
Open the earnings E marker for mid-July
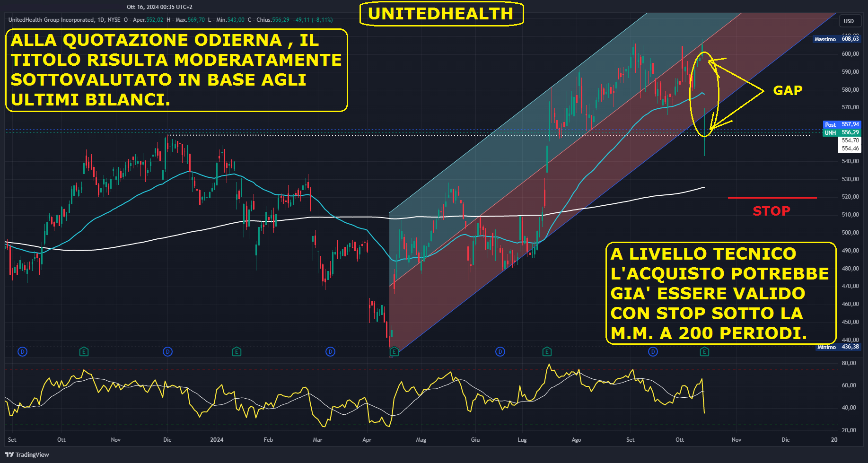pos(547,351)
